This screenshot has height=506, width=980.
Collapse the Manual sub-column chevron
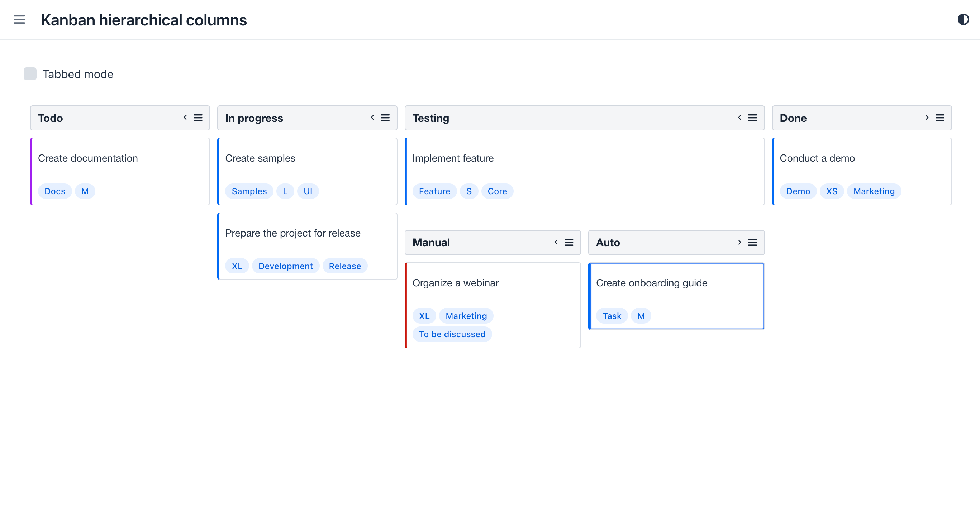(556, 242)
